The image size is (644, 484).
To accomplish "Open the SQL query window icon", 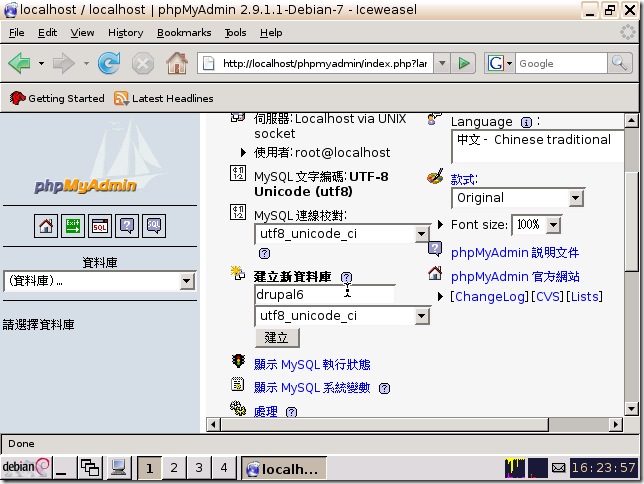I will pos(100,226).
